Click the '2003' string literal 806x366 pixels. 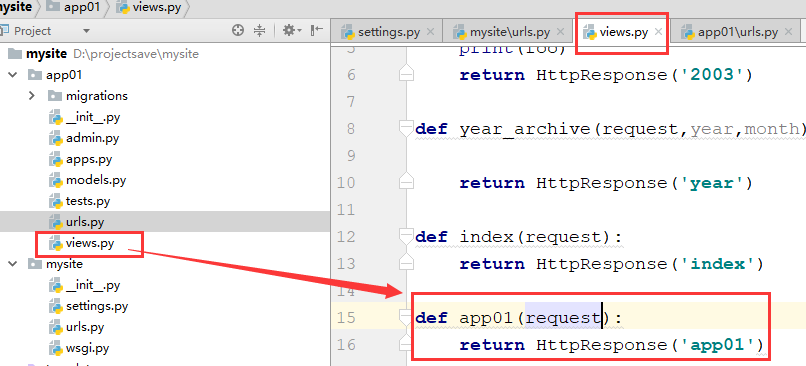[x=711, y=75]
